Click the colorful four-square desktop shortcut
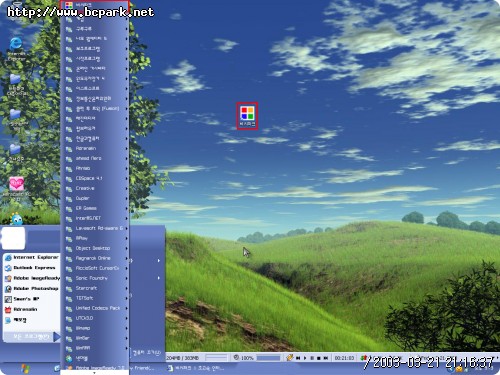The image size is (500, 375). tap(247, 116)
